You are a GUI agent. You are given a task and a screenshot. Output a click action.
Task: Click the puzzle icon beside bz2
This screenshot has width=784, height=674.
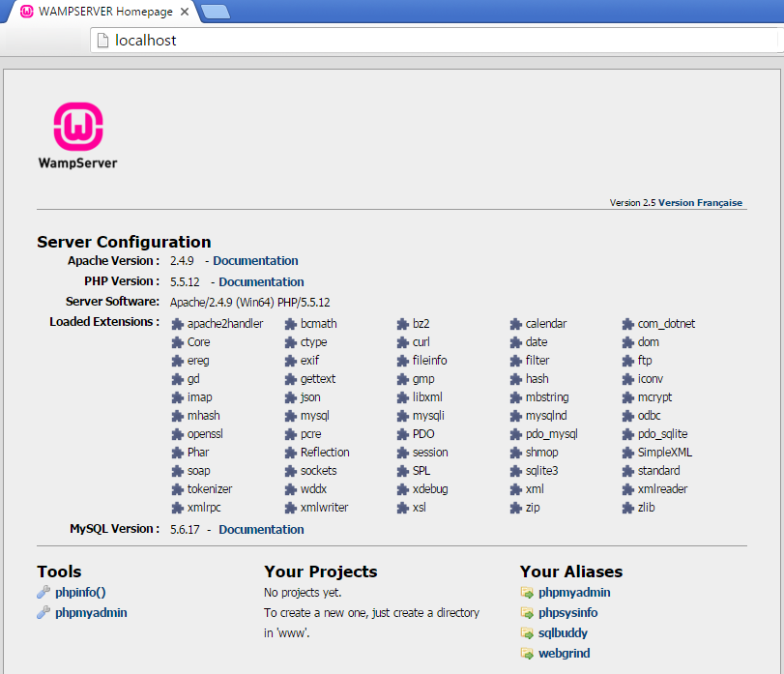(x=403, y=324)
